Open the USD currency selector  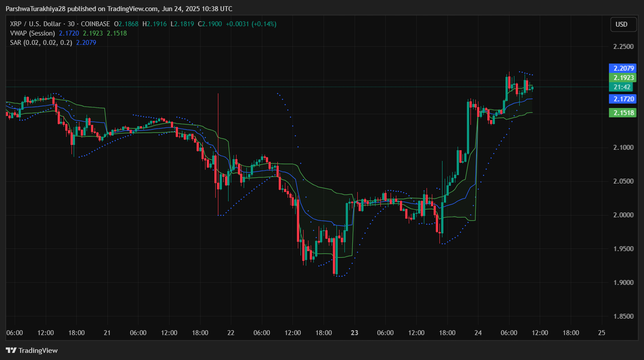[621, 24]
